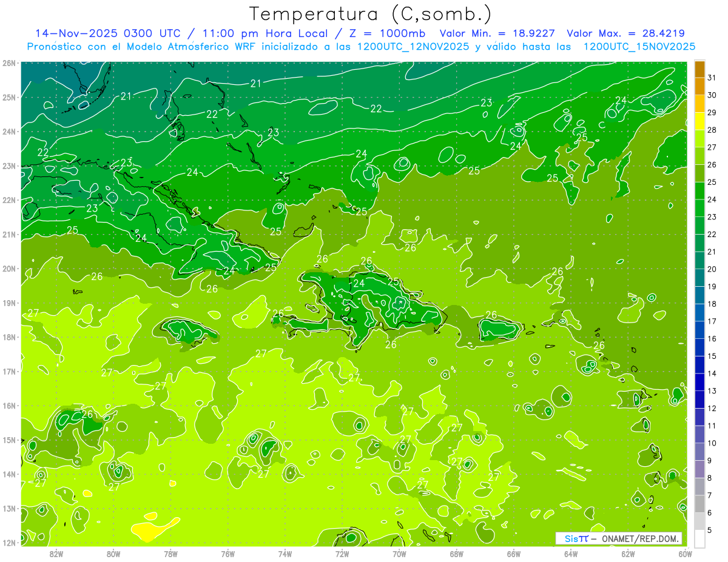This screenshot has height=562, width=728.
Task: Click the 76W longitude label
Action: coord(227,554)
